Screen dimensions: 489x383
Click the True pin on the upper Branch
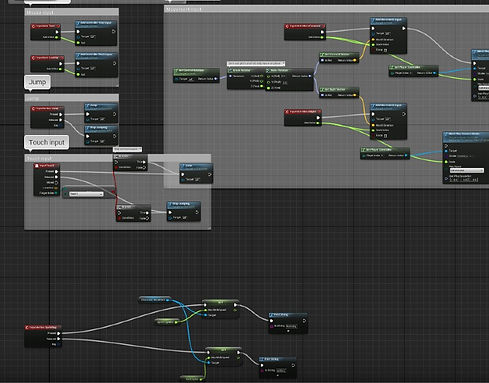(144, 162)
